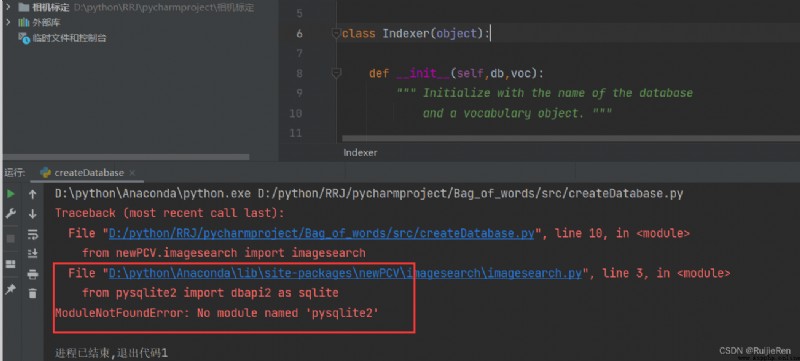Rerun createDatabase with green play icon
800x361 pixels.
click(x=11, y=194)
